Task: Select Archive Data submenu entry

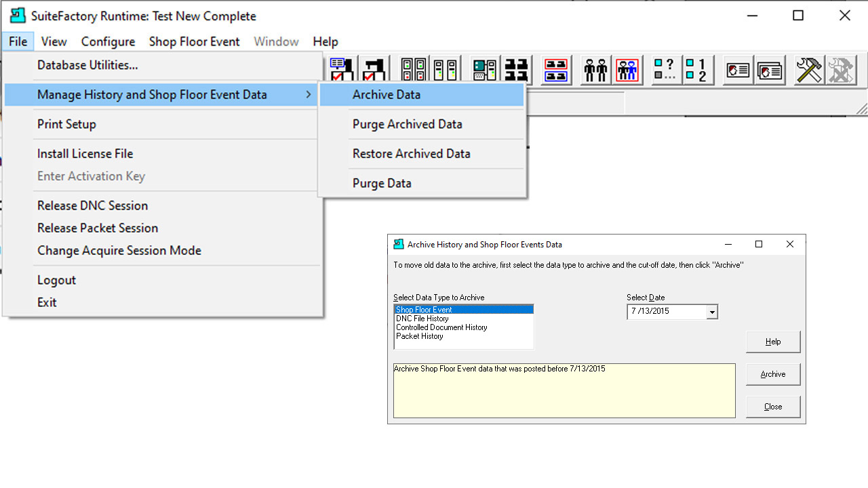Action: [422, 94]
